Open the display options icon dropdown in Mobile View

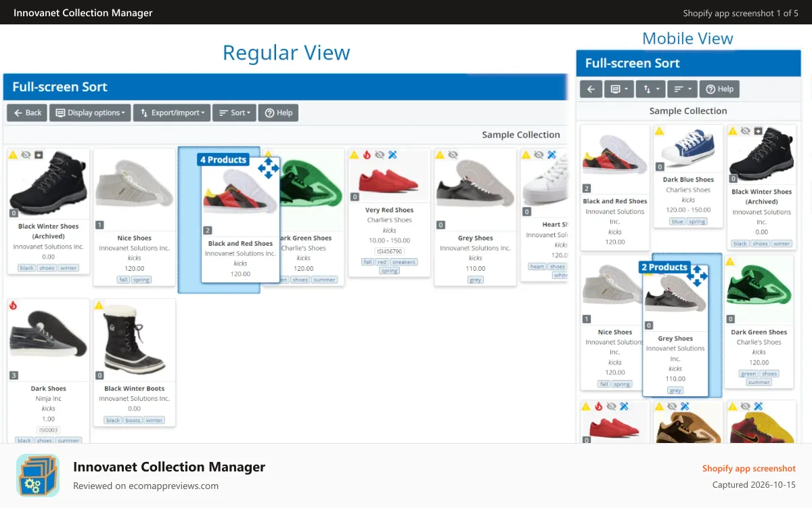pyautogui.click(x=619, y=89)
